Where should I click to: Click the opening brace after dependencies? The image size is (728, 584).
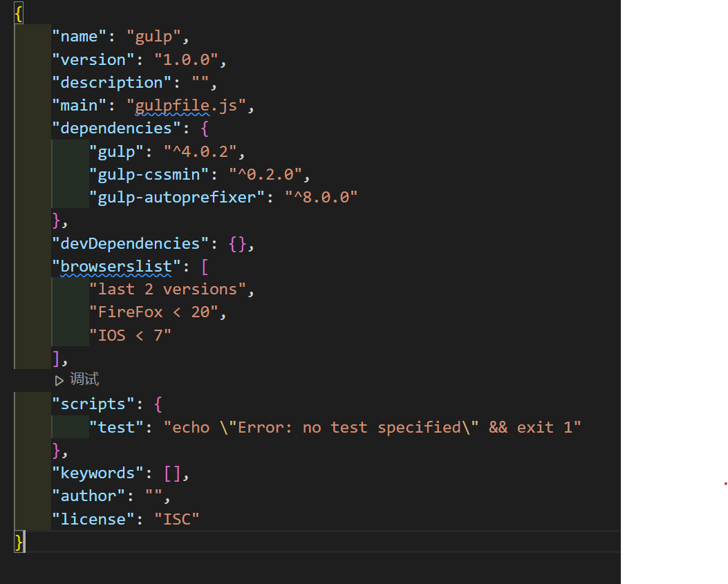click(205, 129)
